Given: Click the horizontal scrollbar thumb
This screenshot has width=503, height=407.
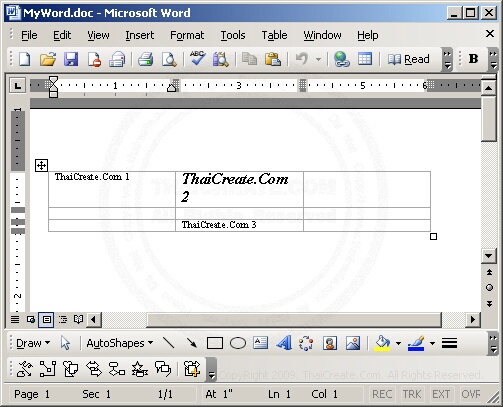Looking at the screenshot, I should click(x=294, y=320).
